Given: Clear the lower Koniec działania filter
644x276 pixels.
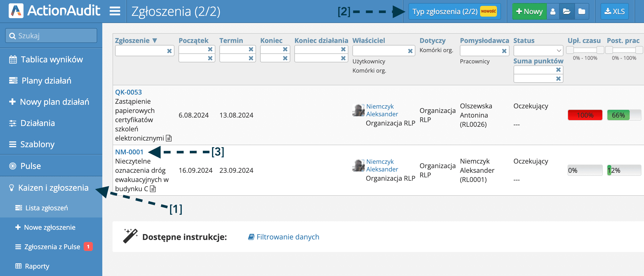Looking at the screenshot, I should [343, 58].
